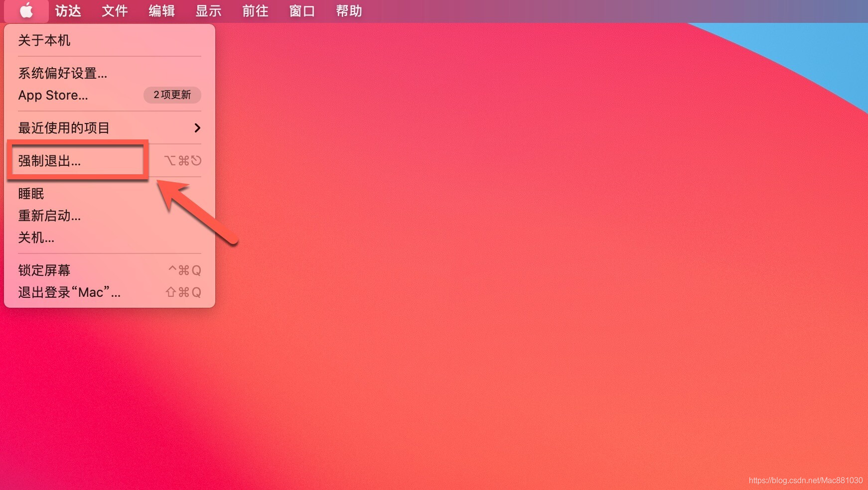The height and width of the screenshot is (490, 868).
Task: Open the 文件 menu
Action: [x=115, y=11]
